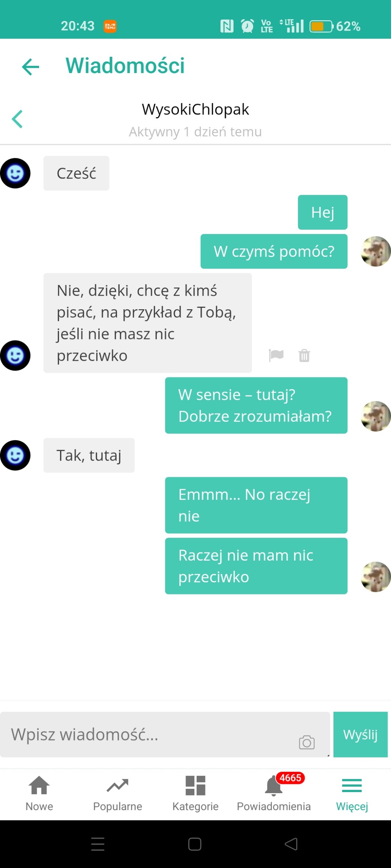Attach photo via camera icon
This screenshot has width=391, height=868.
(307, 742)
